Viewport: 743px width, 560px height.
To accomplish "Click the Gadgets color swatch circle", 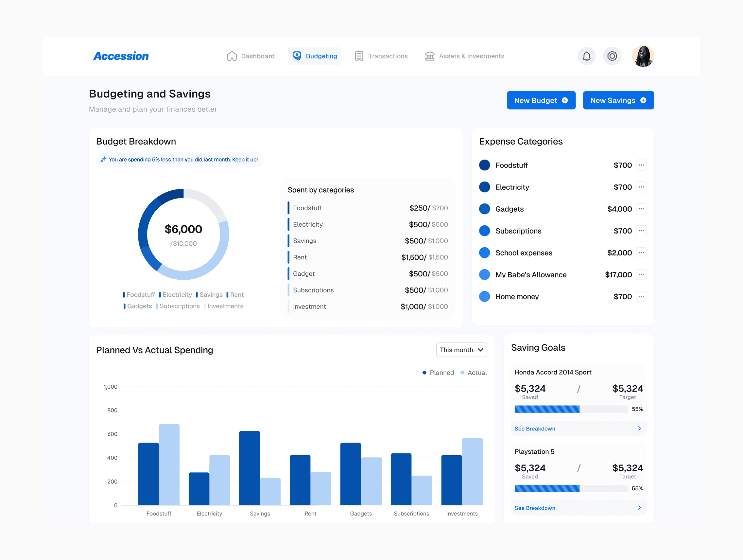I will coord(484,209).
